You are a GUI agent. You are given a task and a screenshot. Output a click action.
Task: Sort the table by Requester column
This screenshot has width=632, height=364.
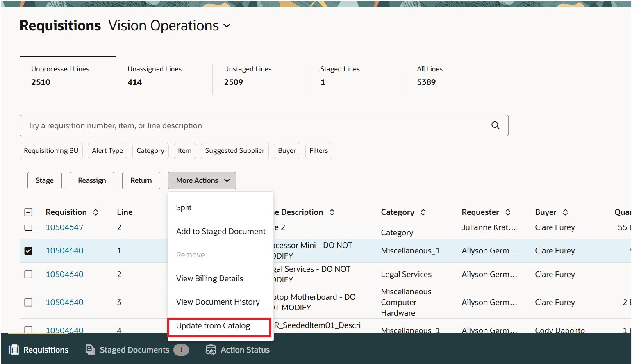(508, 212)
